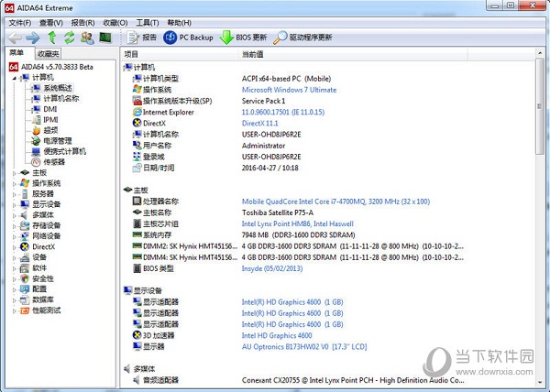Open the 帮助(H) menu
Image resolution: width=550 pixels, height=392 pixels.
click(x=180, y=23)
